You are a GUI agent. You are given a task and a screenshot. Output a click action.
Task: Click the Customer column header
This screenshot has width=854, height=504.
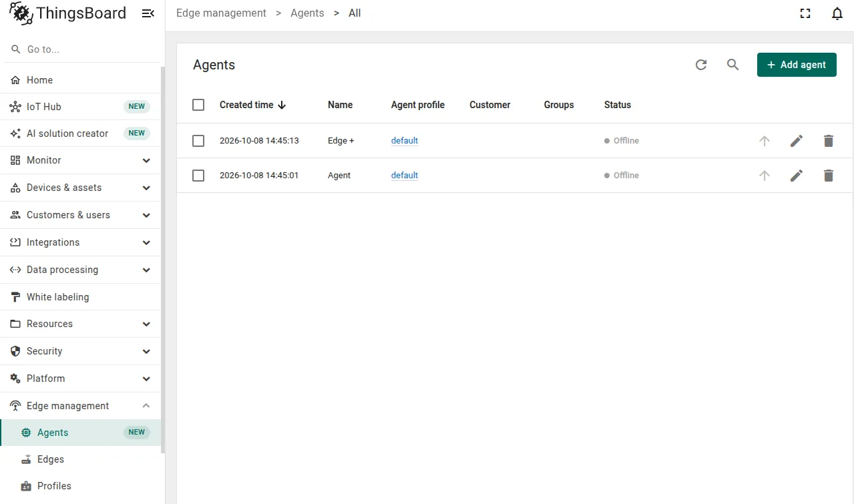(490, 105)
